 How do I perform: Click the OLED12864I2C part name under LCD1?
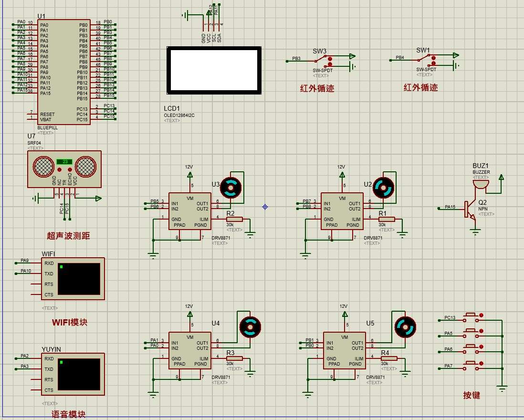179,115
